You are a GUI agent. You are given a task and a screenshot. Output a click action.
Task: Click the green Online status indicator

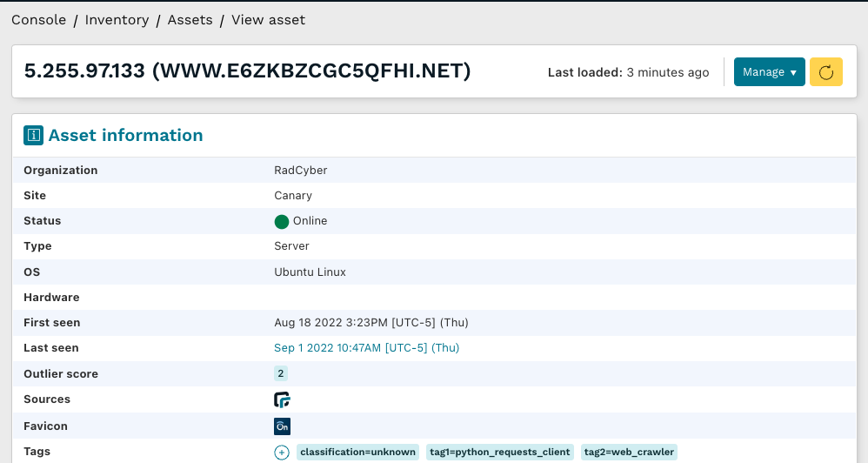click(282, 221)
